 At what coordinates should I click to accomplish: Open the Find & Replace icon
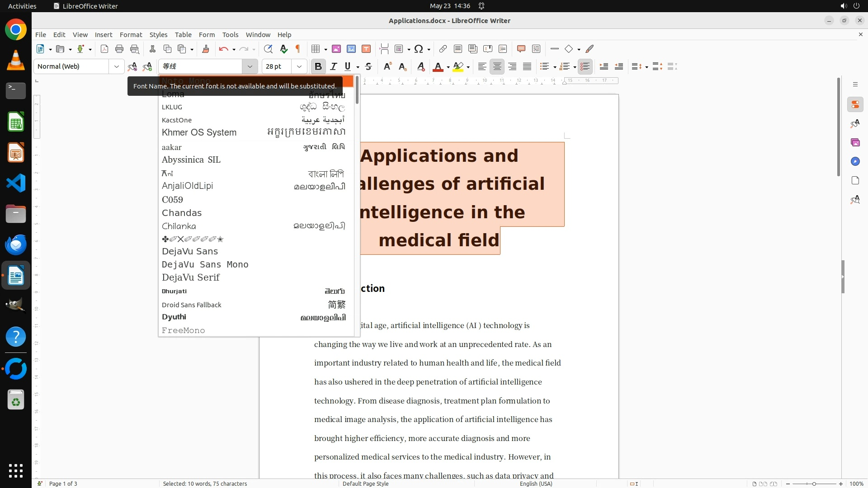pos(268,49)
